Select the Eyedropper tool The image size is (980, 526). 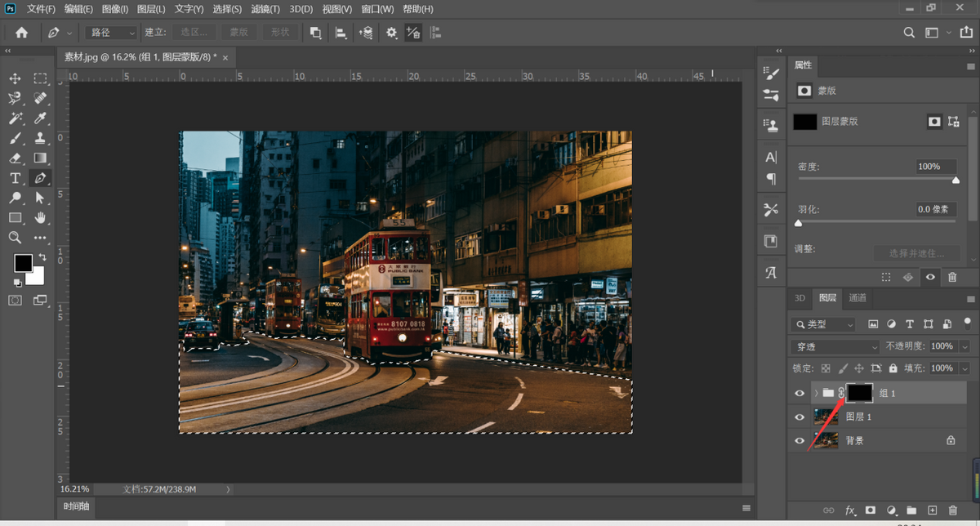pos(40,118)
